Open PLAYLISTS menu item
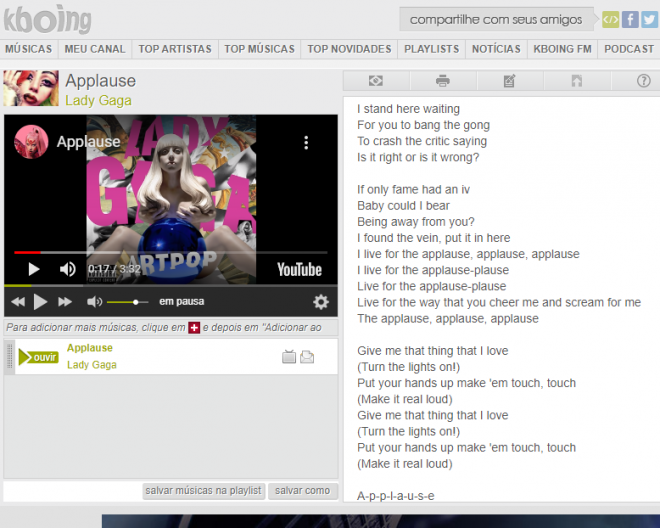This screenshot has width=660, height=528. (x=431, y=49)
